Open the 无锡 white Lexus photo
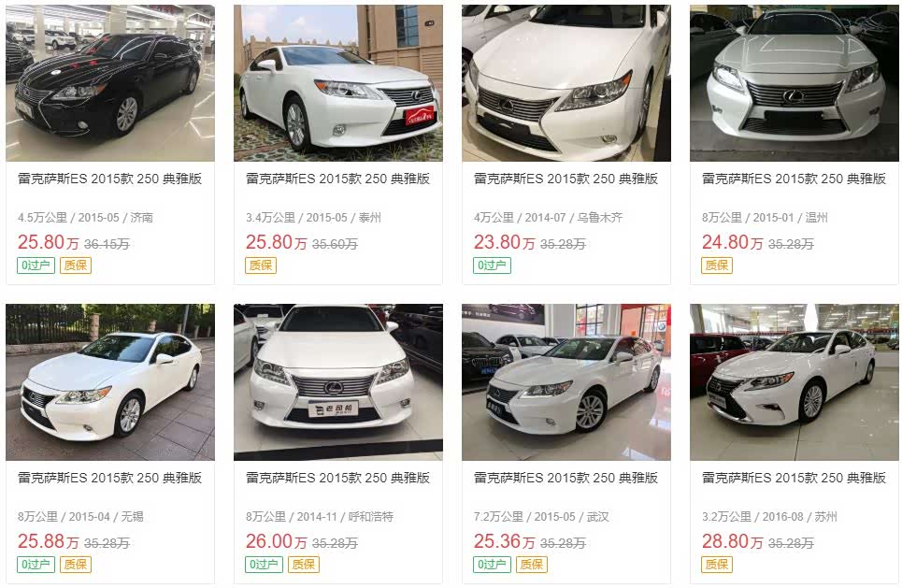902x588 pixels. coord(110,382)
